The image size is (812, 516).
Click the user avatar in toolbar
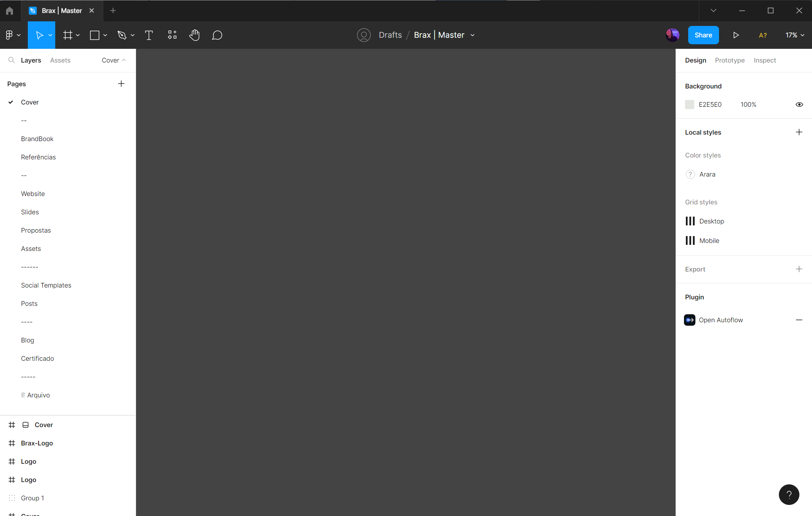pyautogui.click(x=673, y=35)
